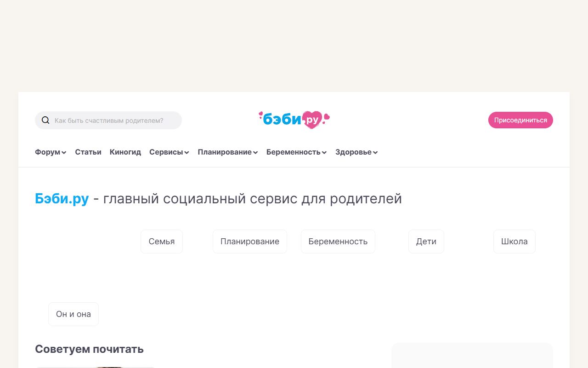Image resolution: width=588 pixels, height=368 pixels.
Task: Choose the Планирование category chip
Action: pyautogui.click(x=250, y=241)
